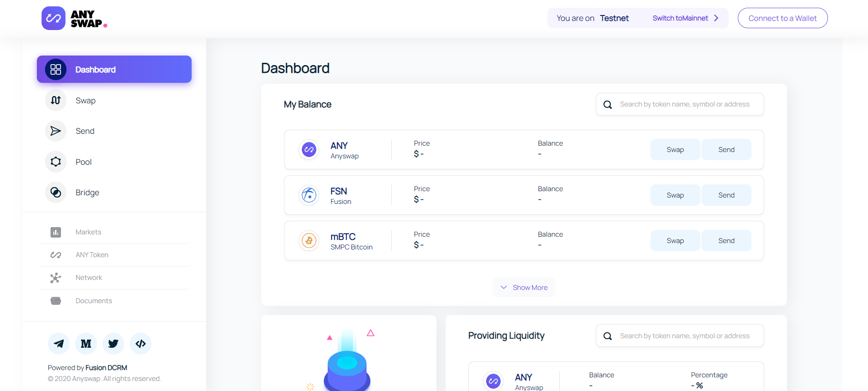The height and width of the screenshot is (391, 868).
Task: Click the 'Fusion' token name text
Action: [x=341, y=202]
